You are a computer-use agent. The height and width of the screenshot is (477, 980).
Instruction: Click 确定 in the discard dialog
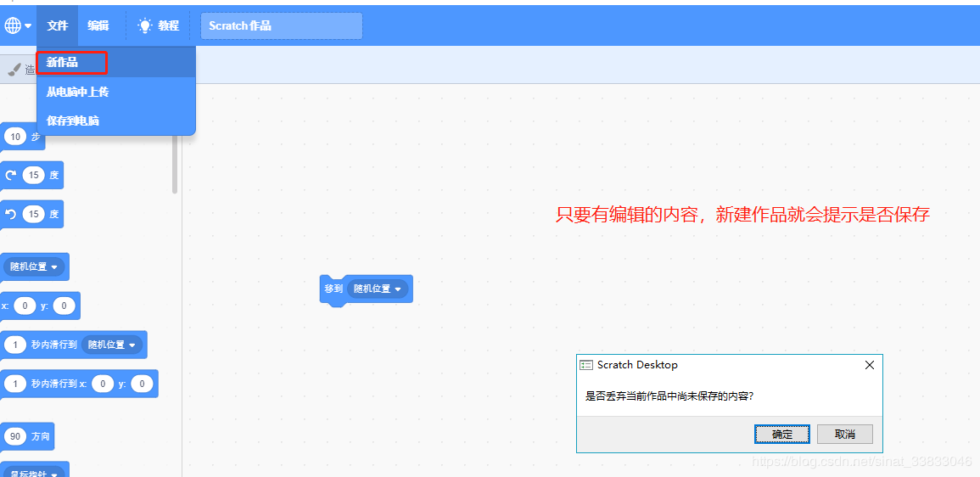tap(781, 434)
